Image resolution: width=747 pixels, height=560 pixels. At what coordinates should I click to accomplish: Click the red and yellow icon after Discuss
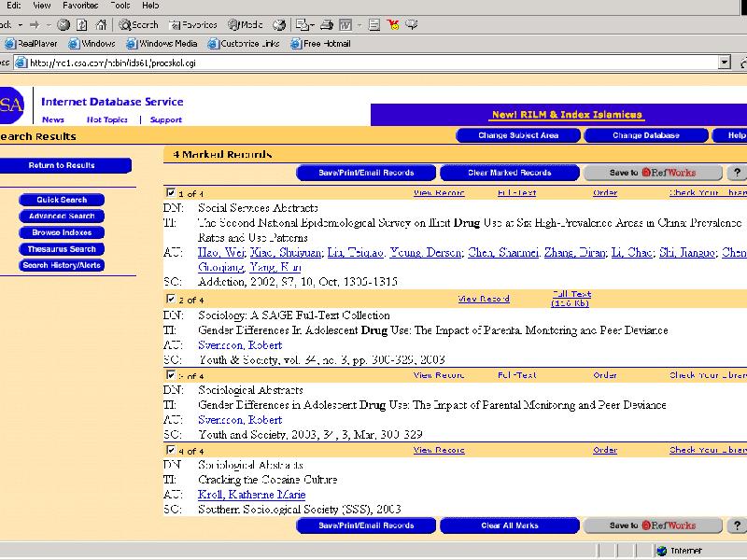click(x=393, y=25)
